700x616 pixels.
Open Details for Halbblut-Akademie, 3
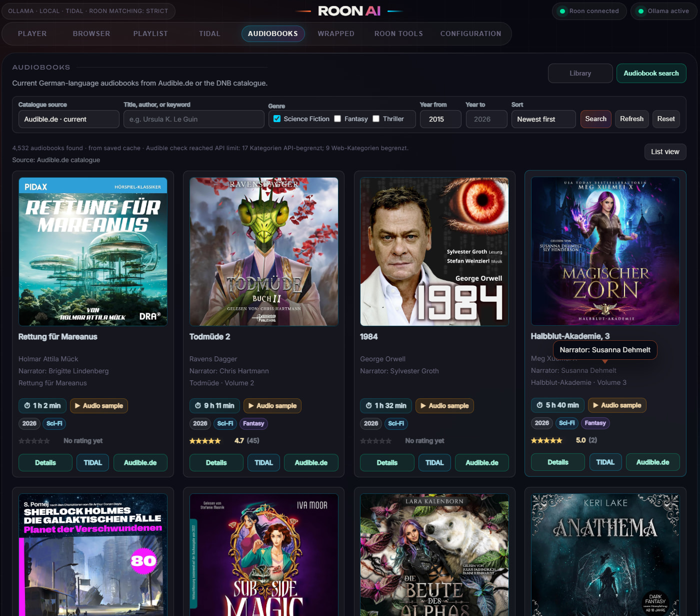(x=558, y=462)
